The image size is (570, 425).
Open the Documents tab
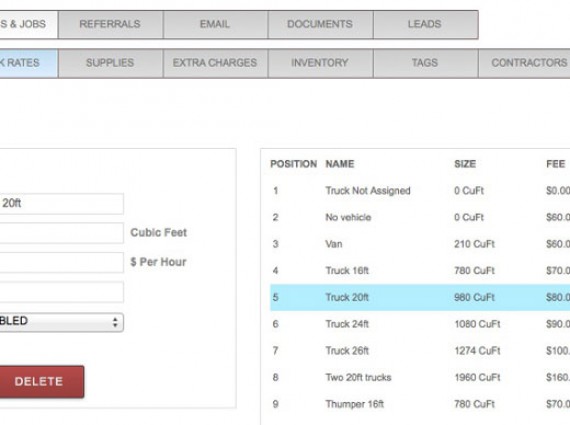pos(320,24)
